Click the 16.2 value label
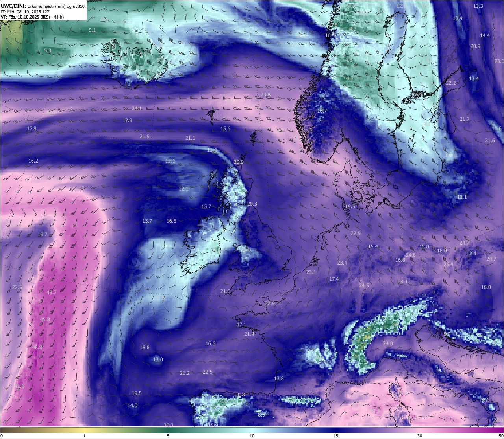504x439 pixels. 33,161
